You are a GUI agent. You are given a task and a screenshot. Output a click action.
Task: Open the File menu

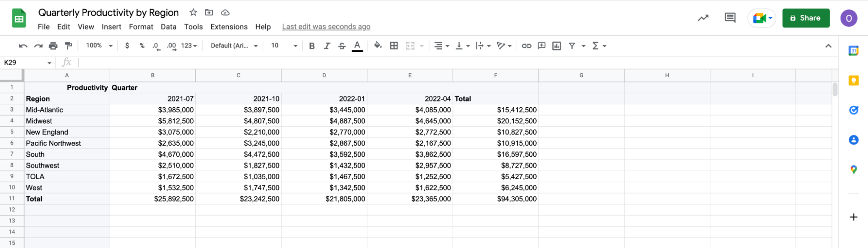[43, 27]
